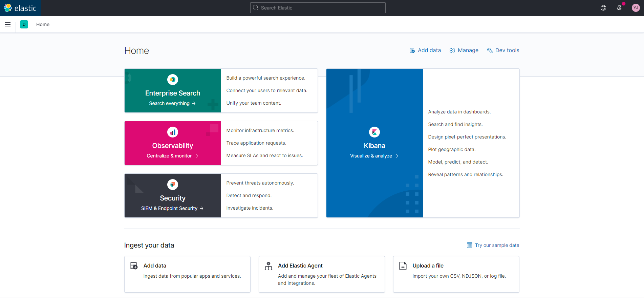This screenshot has height=298, width=644.
Task: Click 'Reveal patterns and relationships.' text
Action: [x=466, y=174]
